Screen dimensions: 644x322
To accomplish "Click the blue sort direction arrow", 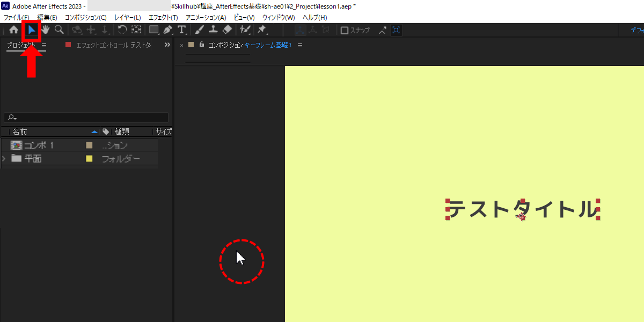I will (94, 131).
